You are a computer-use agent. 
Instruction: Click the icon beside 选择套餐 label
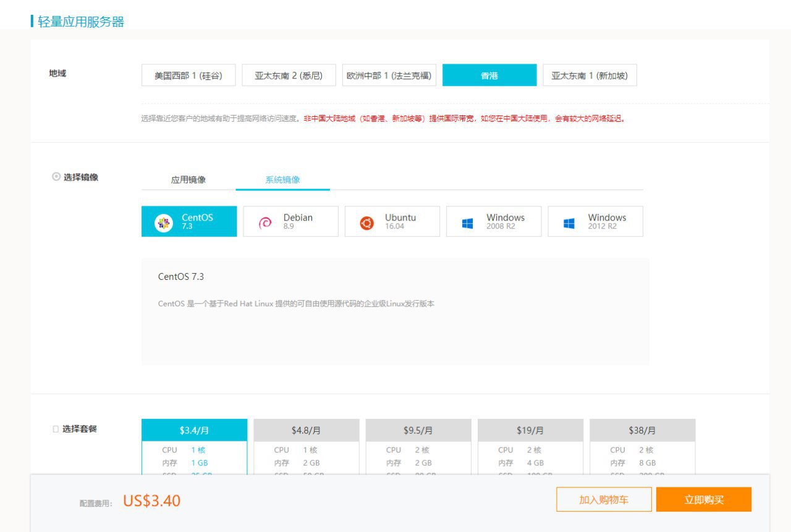pos(56,429)
